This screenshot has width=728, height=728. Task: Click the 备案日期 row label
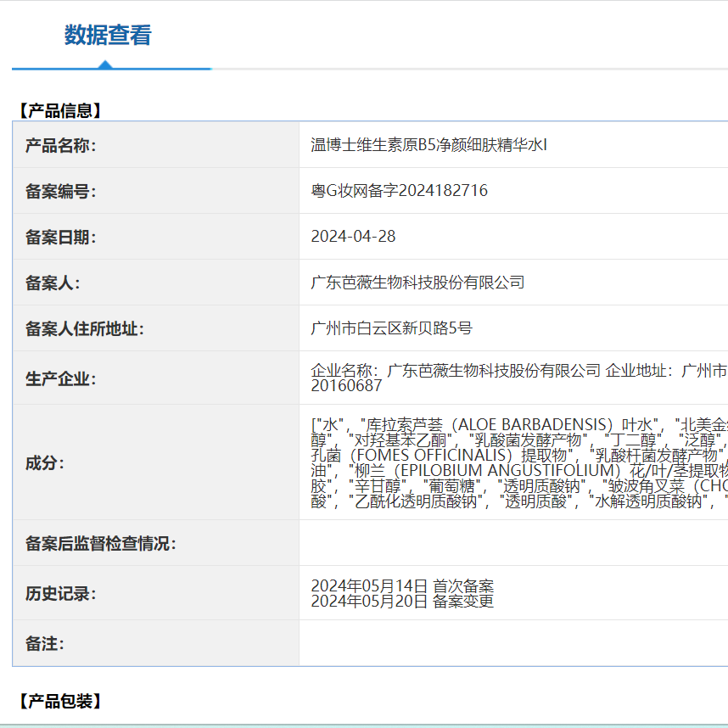tap(61, 237)
